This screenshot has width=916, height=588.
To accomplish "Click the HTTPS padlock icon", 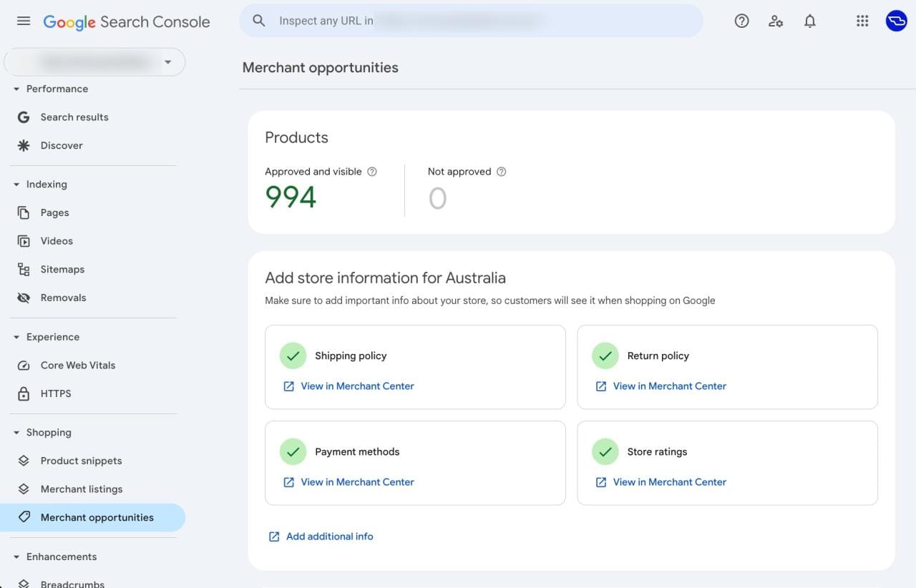I will (24, 394).
